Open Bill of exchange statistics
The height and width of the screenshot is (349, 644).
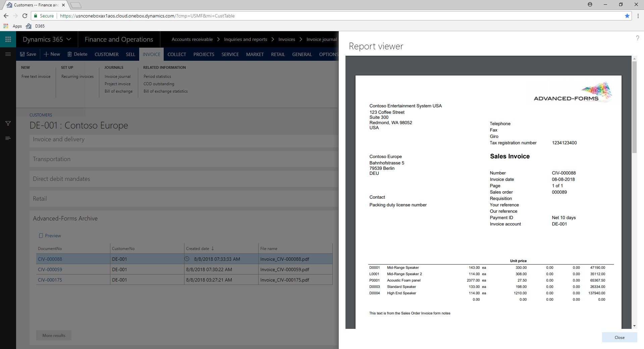pyautogui.click(x=166, y=91)
